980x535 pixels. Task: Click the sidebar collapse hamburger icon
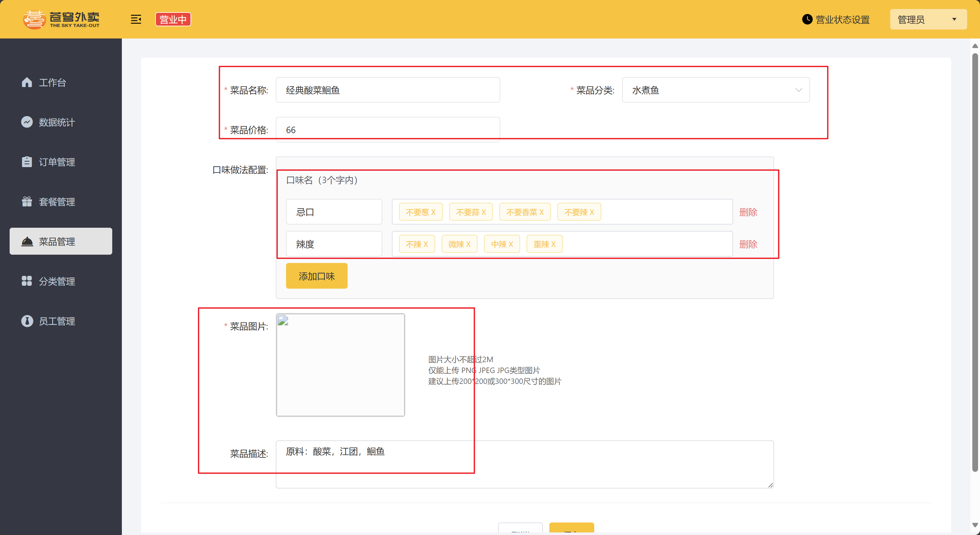pos(136,20)
